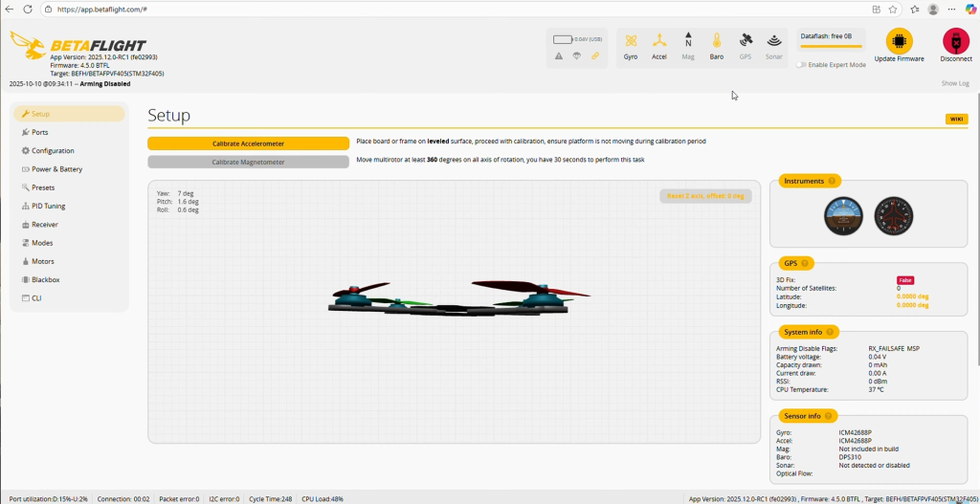Open the WIKI link button

[956, 119]
